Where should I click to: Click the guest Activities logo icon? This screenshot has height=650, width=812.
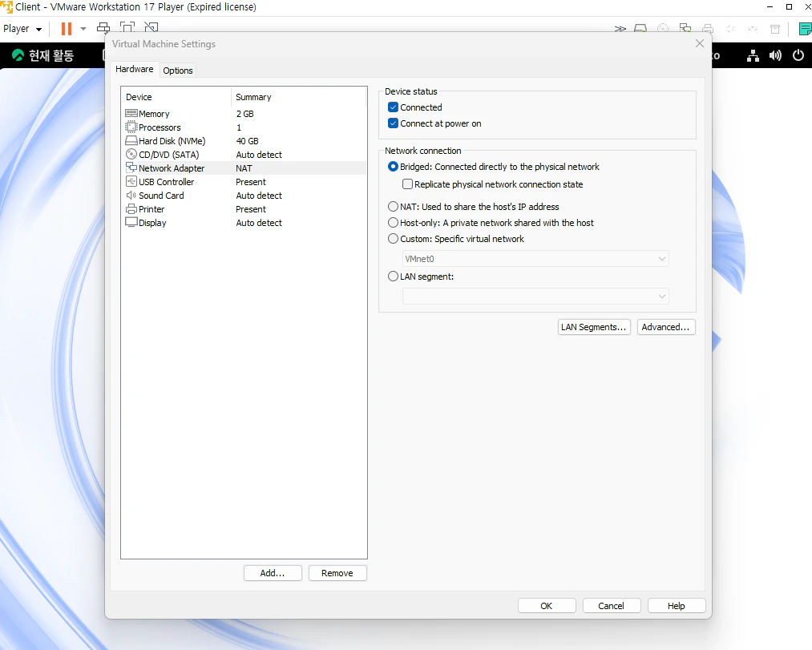[18, 55]
